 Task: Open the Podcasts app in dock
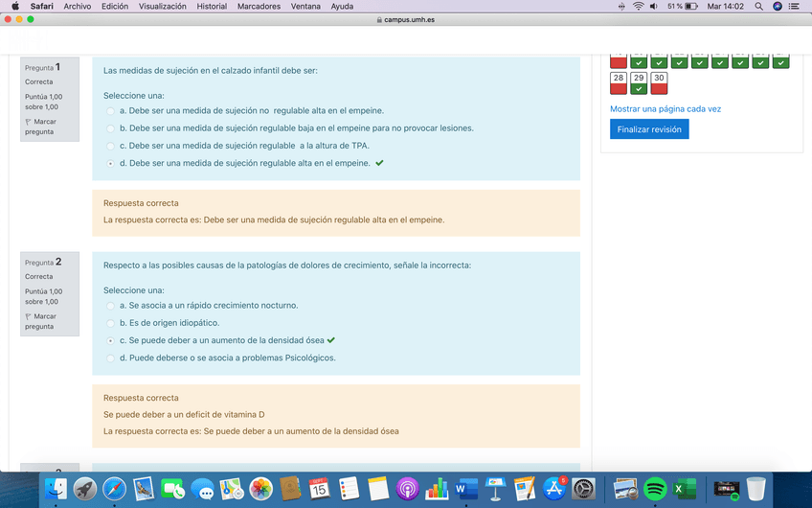pyautogui.click(x=407, y=489)
